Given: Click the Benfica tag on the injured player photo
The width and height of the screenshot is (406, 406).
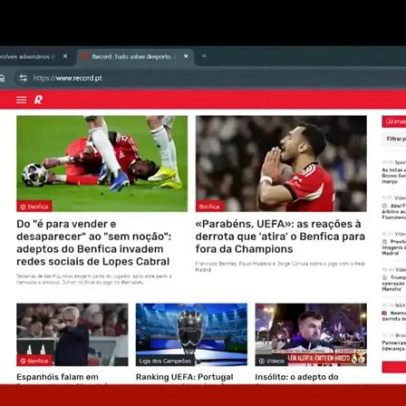Looking at the screenshot, I should (34, 206).
